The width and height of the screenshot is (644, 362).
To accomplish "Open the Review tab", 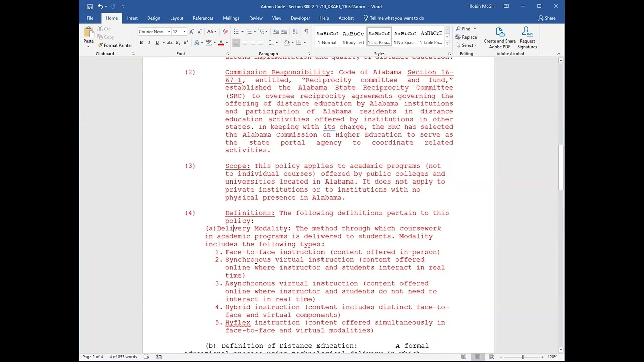I will click(x=256, y=18).
